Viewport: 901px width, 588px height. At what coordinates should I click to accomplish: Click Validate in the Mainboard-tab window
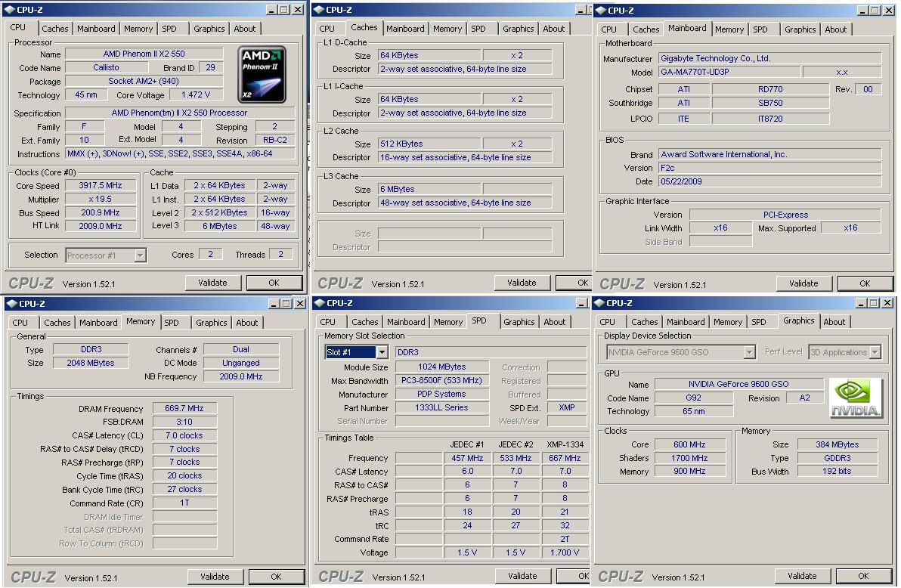click(x=803, y=283)
